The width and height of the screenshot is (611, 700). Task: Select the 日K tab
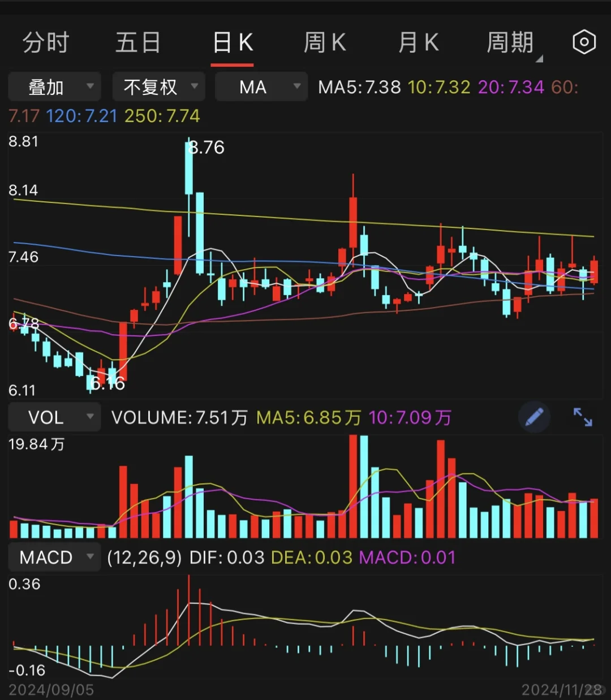(233, 42)
